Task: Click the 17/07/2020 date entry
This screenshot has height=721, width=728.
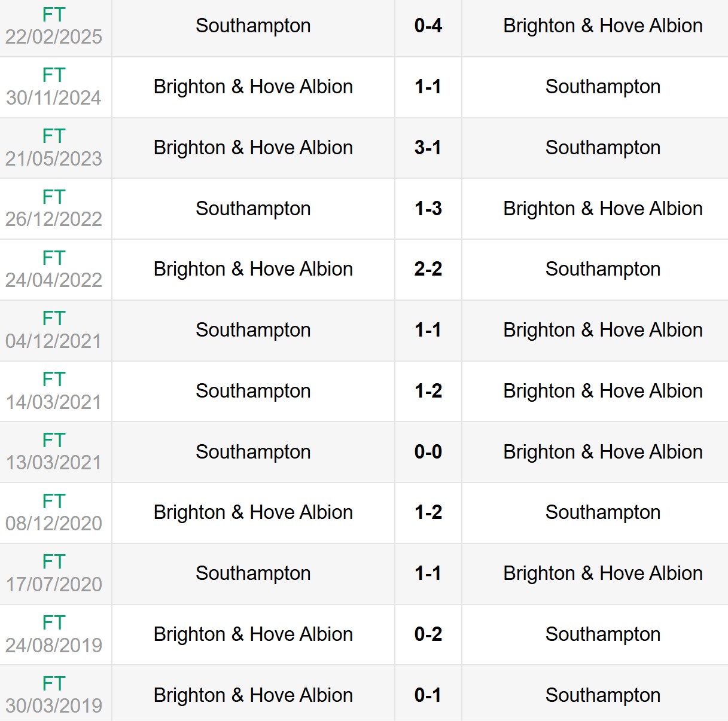Action: [x=54, y=585]
